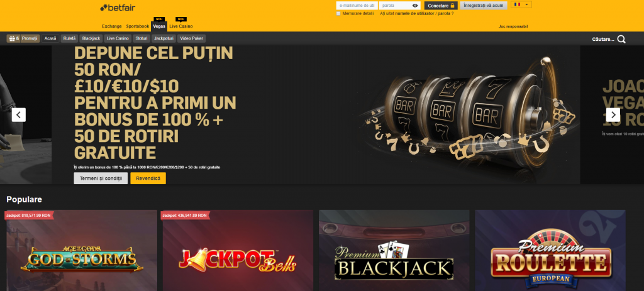Image resolution: width=644 pixels, height=291 pixels.
Task: Advance to next banner slide arrow
Action: (x=613, y=115)
